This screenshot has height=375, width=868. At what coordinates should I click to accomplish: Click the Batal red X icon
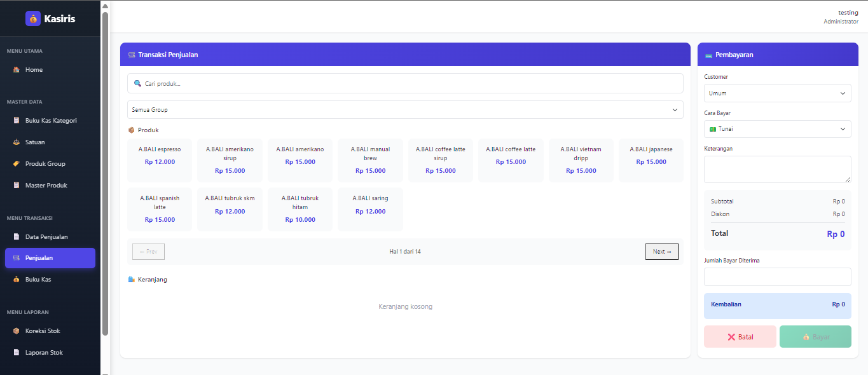pos(731,337)
